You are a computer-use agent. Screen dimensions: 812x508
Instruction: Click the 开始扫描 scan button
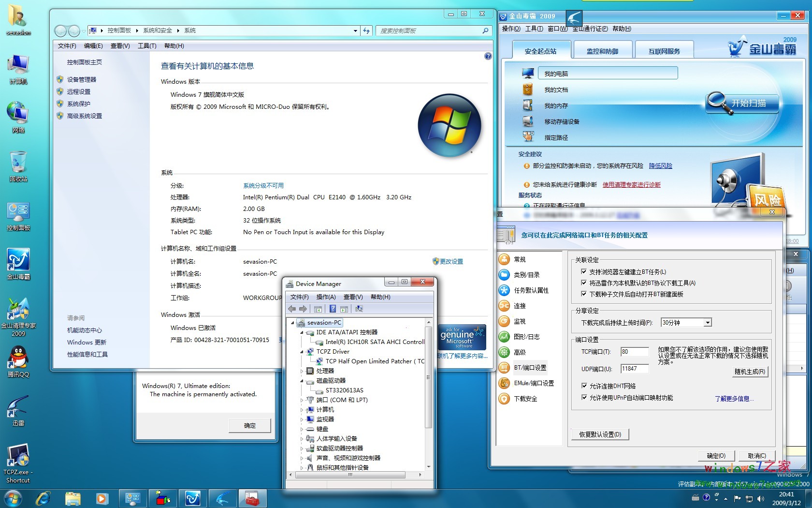pos(743,103)
